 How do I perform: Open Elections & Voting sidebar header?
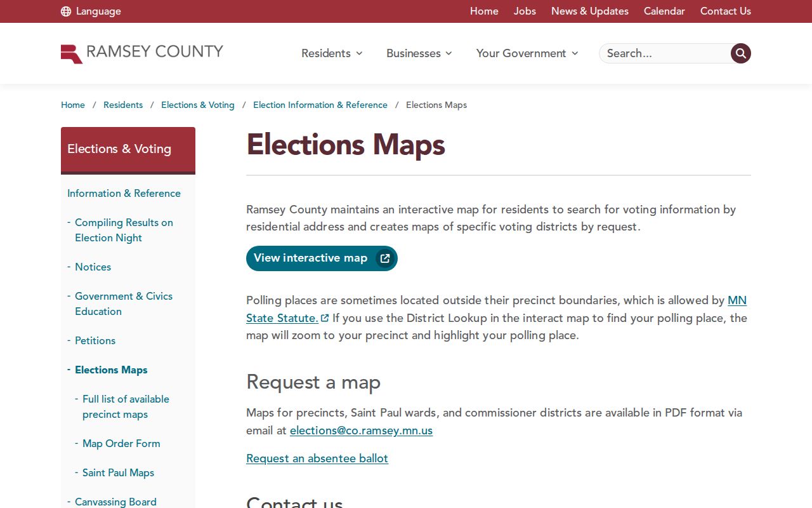[x=128, y=149]
